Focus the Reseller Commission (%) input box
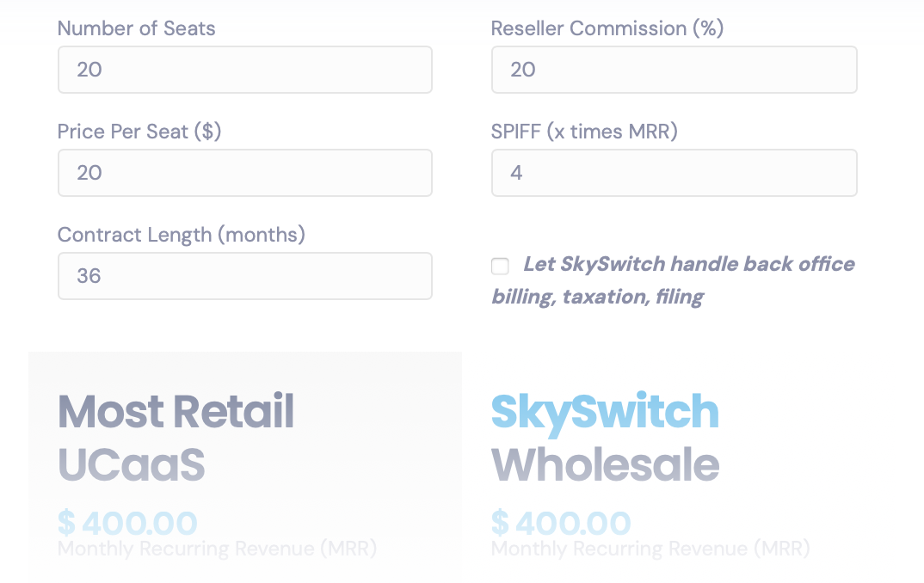924x583 pixels. (674, 70)
